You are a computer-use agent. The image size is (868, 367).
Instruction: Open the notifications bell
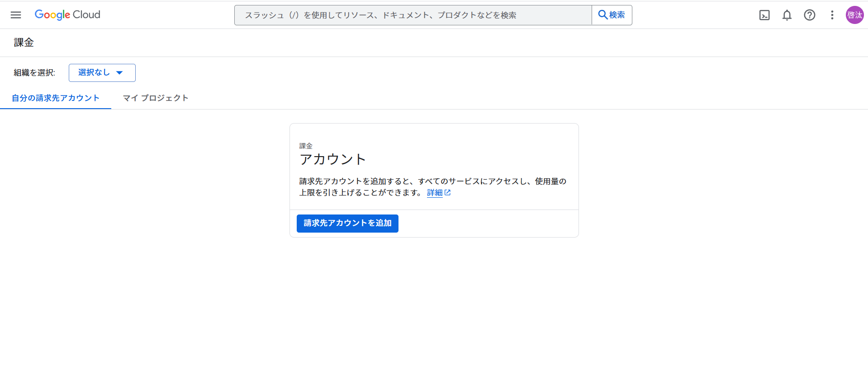tap(787, 15)
